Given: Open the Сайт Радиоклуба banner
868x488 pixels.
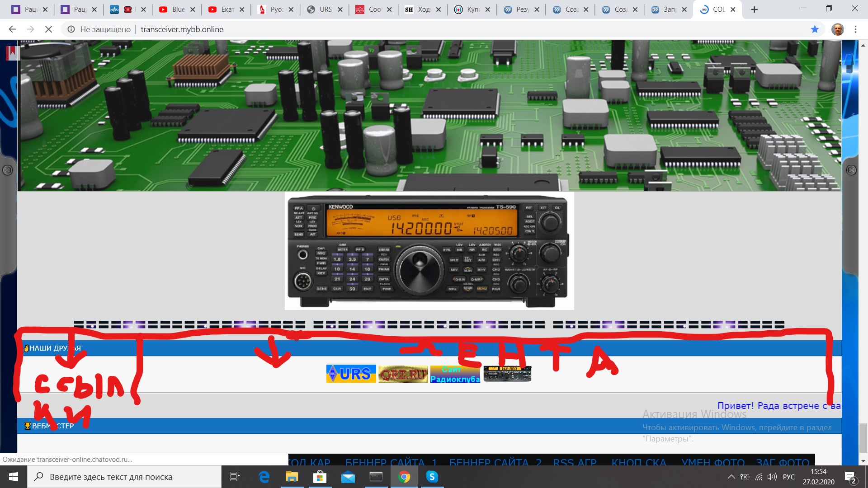Looking at the screenshot, I should click(x=455, y=374).
